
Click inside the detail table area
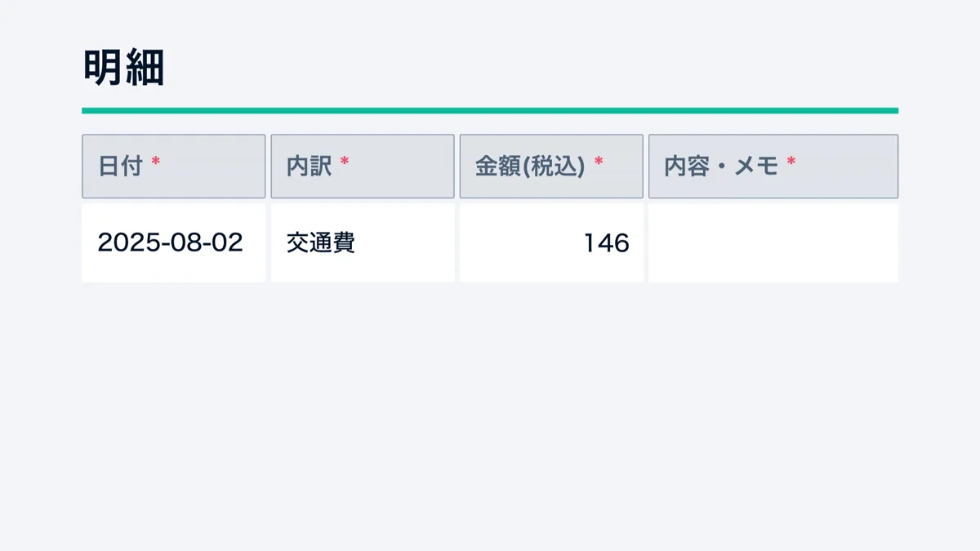click(490, 208)
